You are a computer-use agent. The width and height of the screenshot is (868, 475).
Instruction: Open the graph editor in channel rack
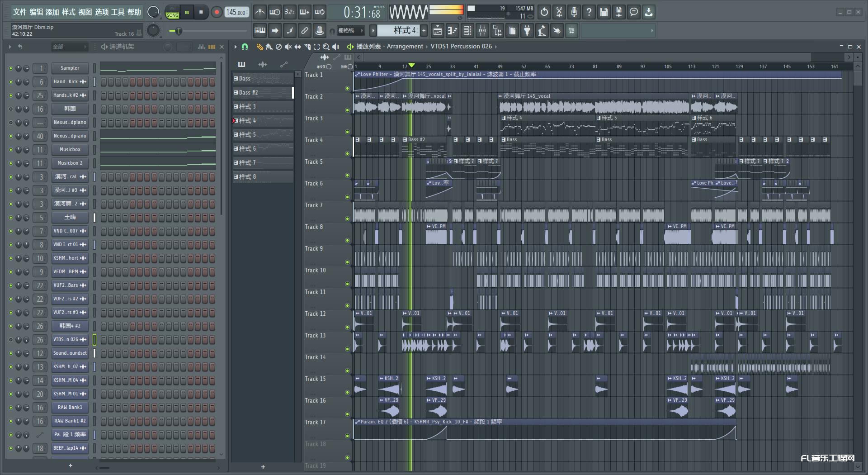pyautogui.click(x=201, y=47)
